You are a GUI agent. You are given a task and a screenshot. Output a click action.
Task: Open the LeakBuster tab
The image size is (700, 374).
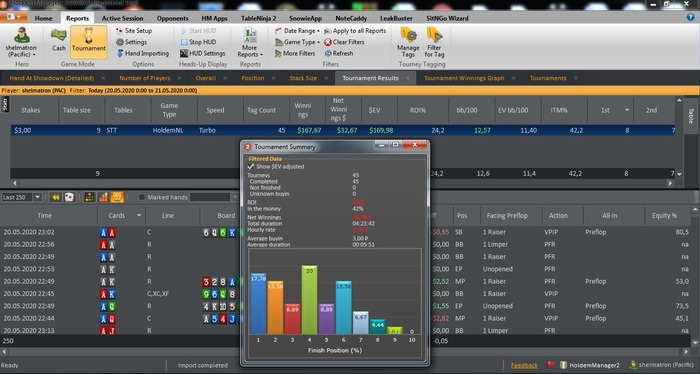point(396,18)
